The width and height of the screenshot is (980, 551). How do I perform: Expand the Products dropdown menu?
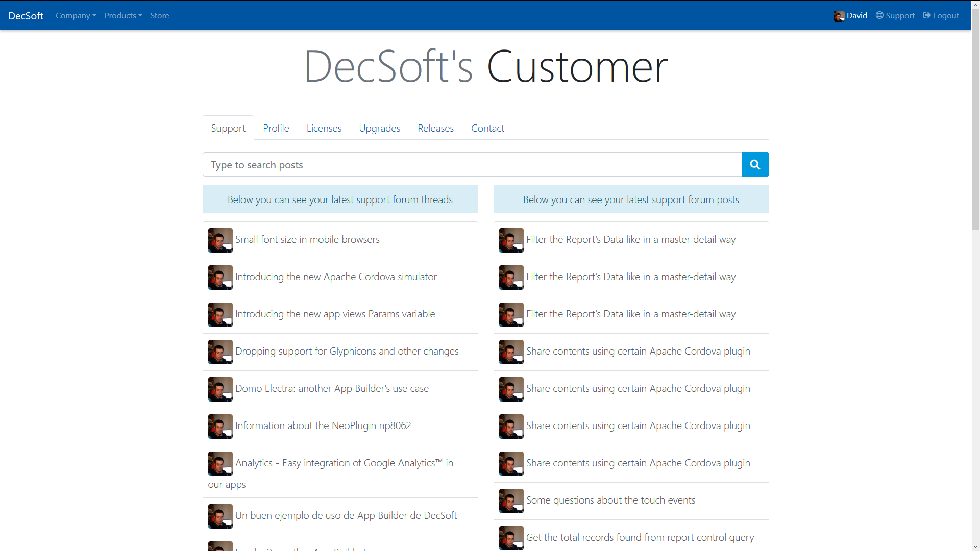click(x=123, y=15)
